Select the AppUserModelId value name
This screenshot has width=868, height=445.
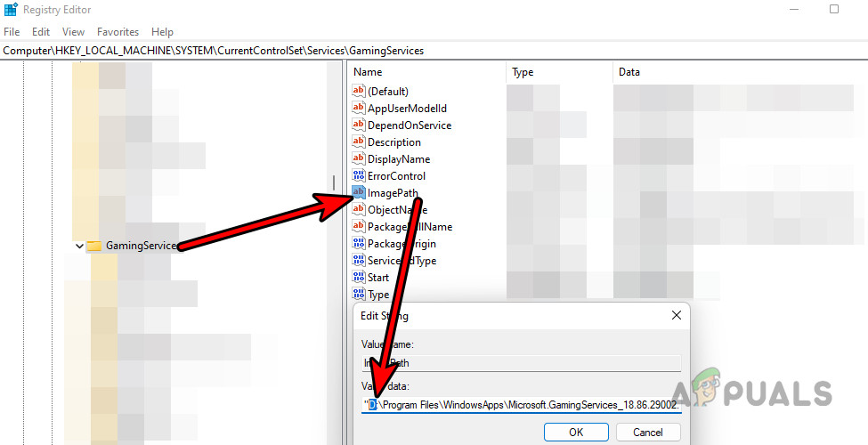point(407,108)
